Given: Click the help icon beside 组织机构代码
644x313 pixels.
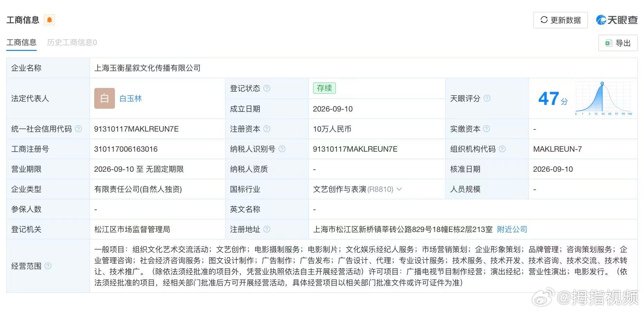Looking at the screenshot, I should point(502,149).
